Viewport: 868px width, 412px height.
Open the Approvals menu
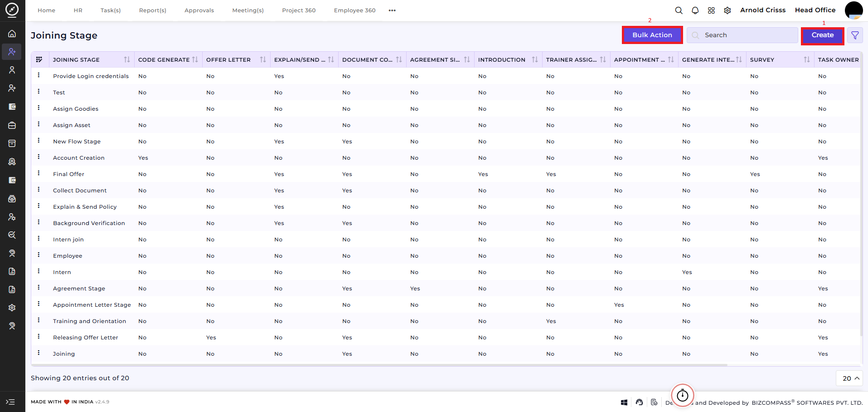199,10
